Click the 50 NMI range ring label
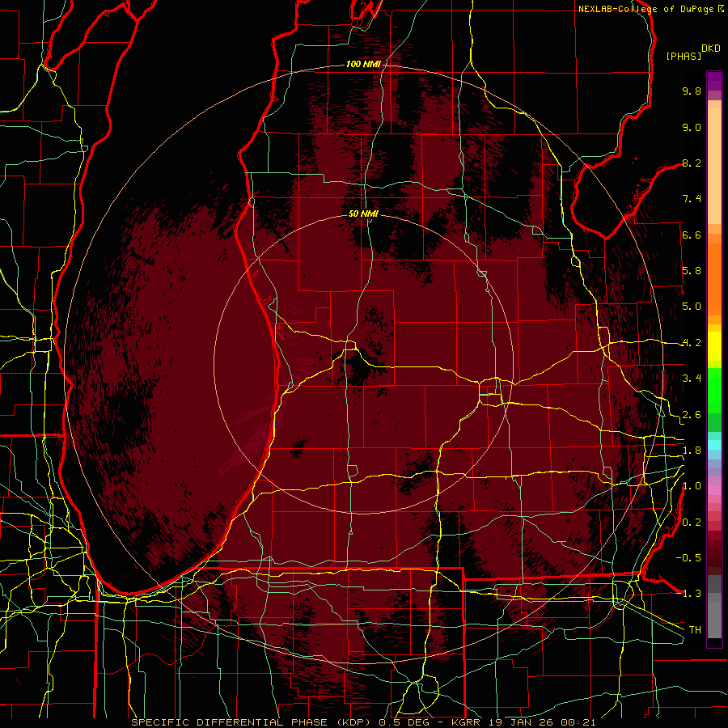The width and height of the screenshot is (728, 728). pos(363,214)
